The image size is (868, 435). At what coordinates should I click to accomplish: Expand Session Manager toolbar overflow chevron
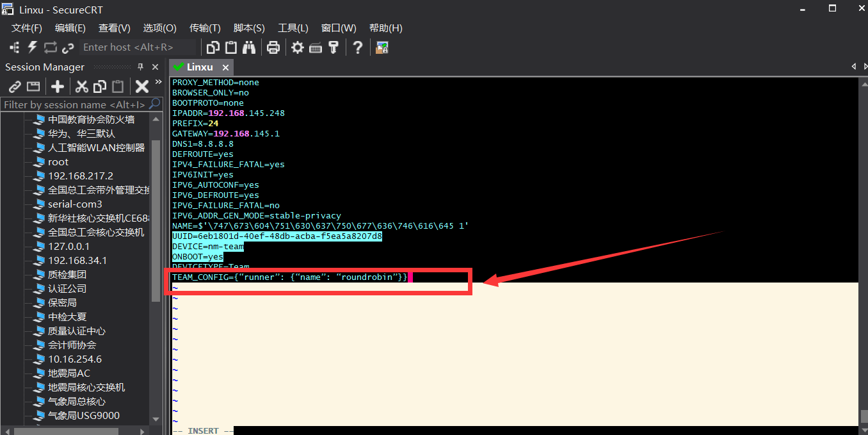click(158, 81)
